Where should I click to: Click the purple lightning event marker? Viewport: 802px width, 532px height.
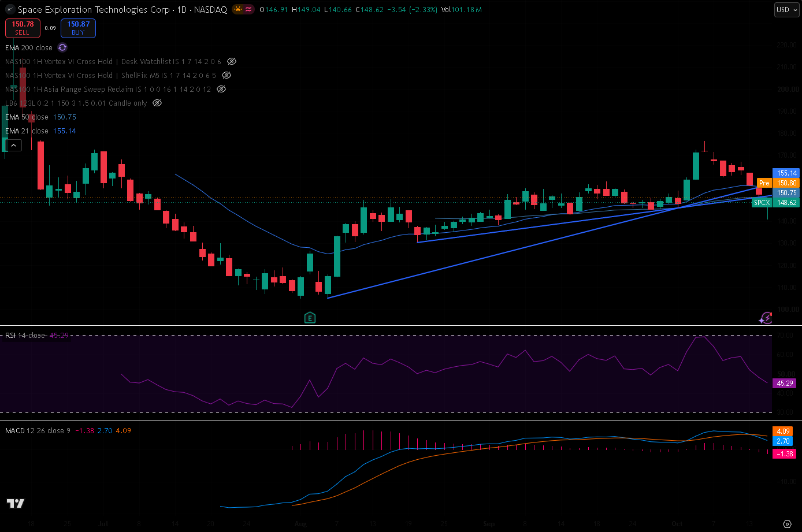(766, 317)
